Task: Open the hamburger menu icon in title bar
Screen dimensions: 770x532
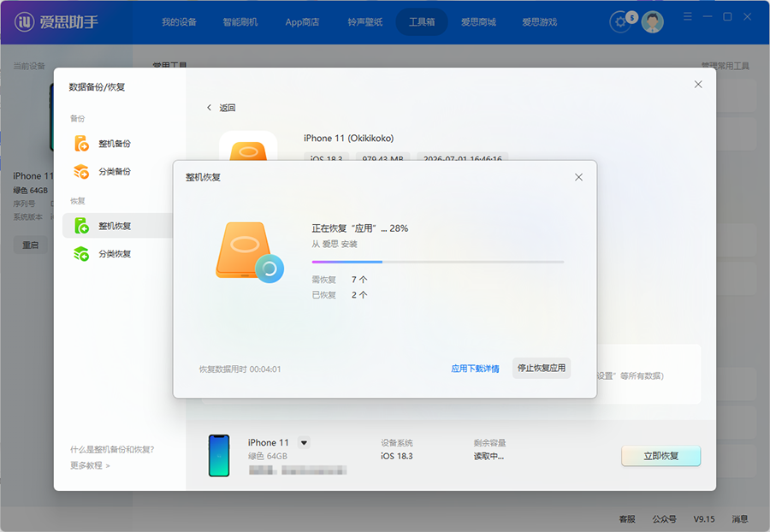Action: (x=688, y=17)
